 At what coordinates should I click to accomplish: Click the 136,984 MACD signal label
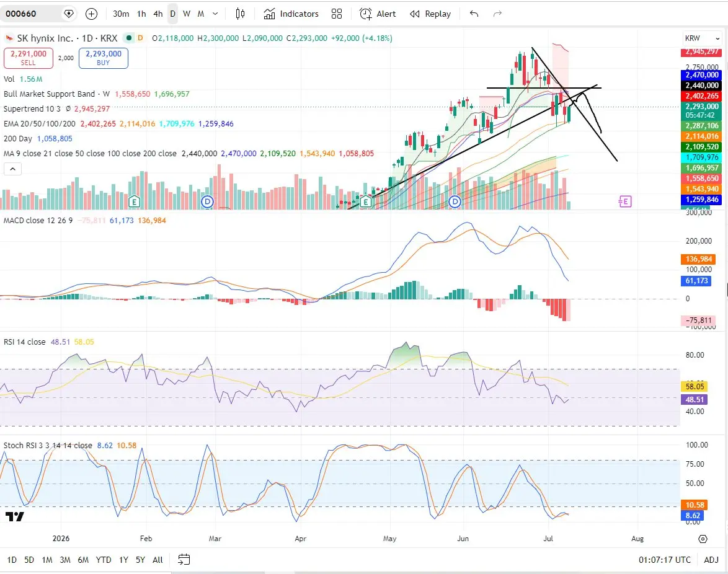pos(698,259)
